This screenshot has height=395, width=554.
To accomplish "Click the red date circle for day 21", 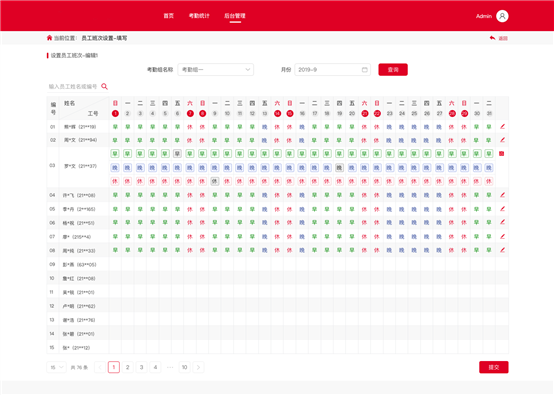I will [x=365, y=113].
